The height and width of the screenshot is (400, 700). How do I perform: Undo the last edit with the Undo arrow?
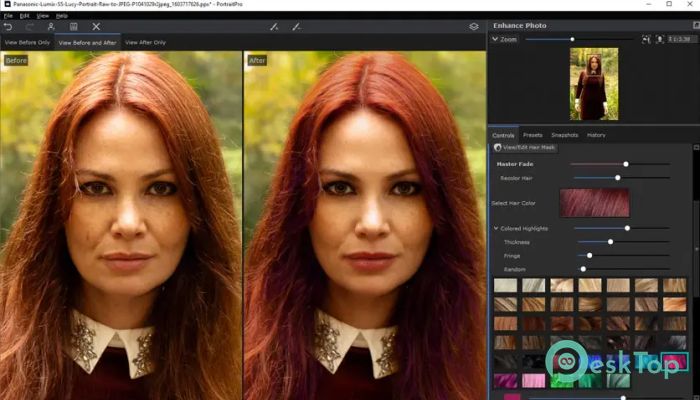click(x=8, y=27)
